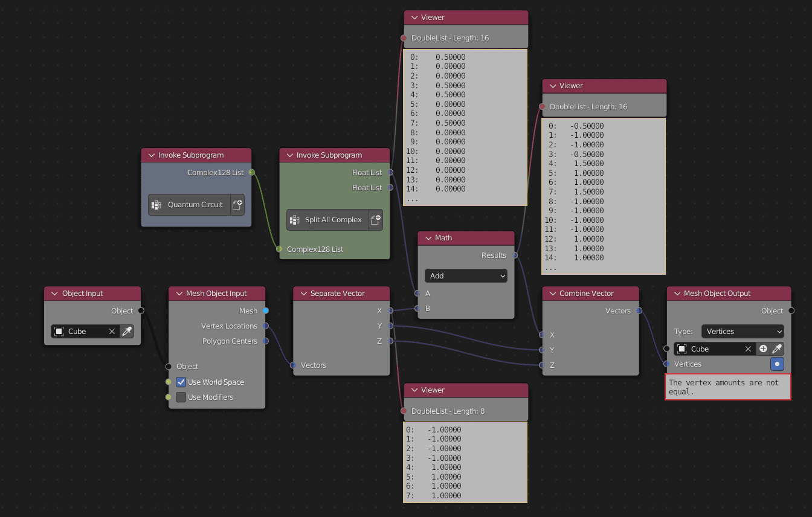The height and width of the screenshot is (517, 812).
Task: Clear the Cube object in Mesh Object Output
Action: coord(748,349)
